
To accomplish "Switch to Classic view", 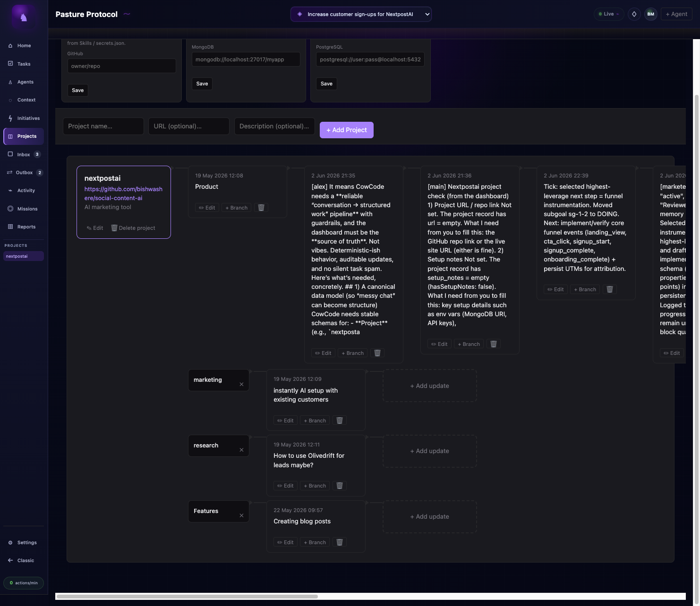I will click(x=24, y=561).
